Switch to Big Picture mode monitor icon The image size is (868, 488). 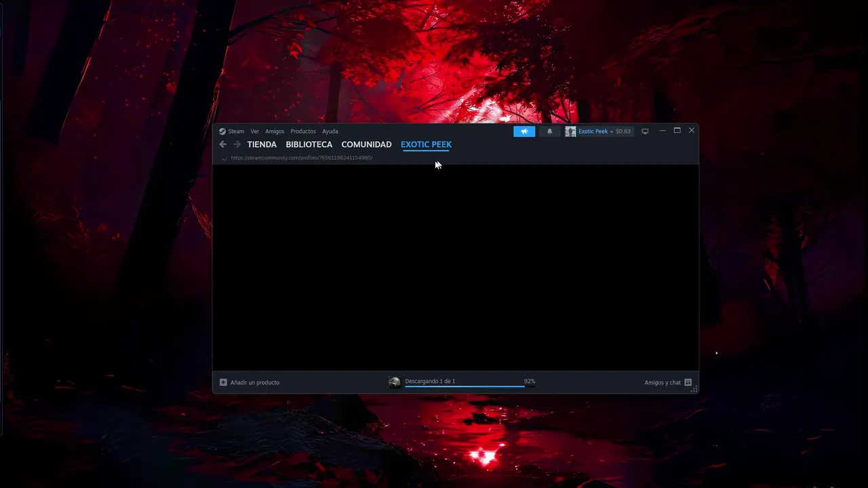tap(645, 131)
